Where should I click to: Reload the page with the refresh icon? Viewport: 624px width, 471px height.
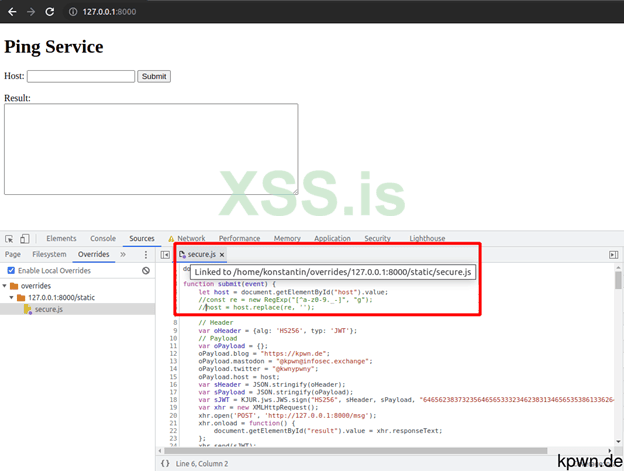tap(50, 12)
